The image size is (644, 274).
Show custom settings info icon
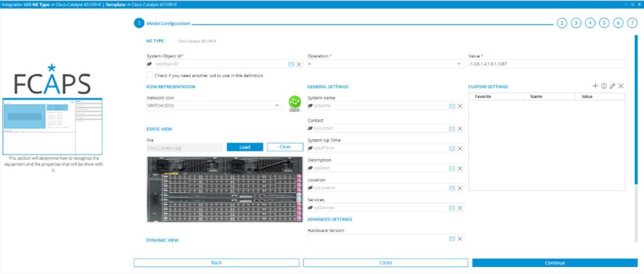(604, 85)
